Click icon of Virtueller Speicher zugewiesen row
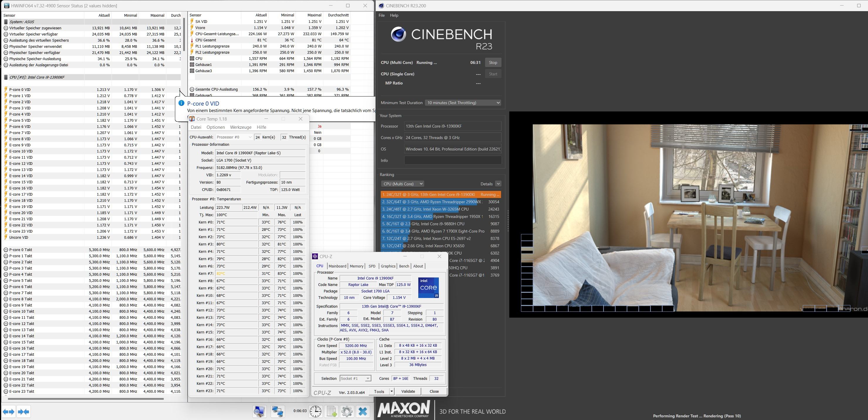Viewport: 868px width, 420px height. coord(6,28)
